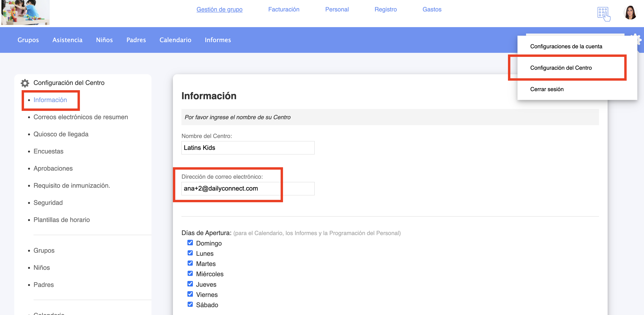The width and height of the screenshot is (644, 315).
Task: Toggle the Miércoles opening day checkbox
Action: tap(190, 273)
